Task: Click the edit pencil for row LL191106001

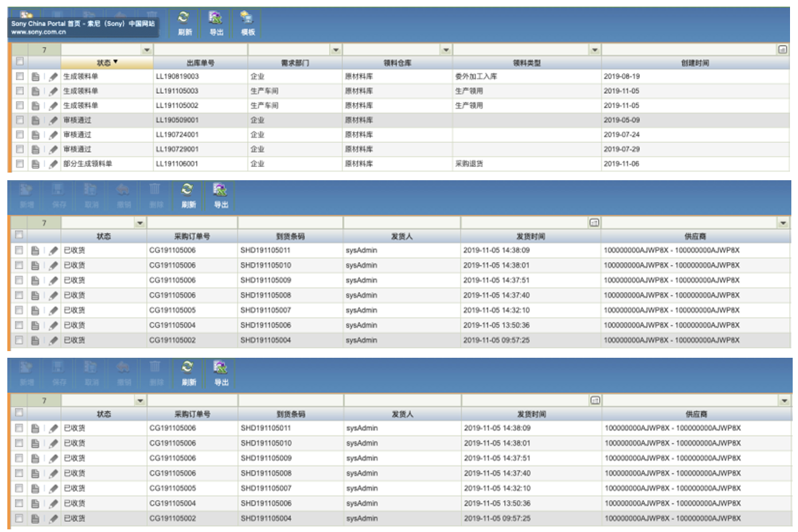Action: (x=53, y=164)
